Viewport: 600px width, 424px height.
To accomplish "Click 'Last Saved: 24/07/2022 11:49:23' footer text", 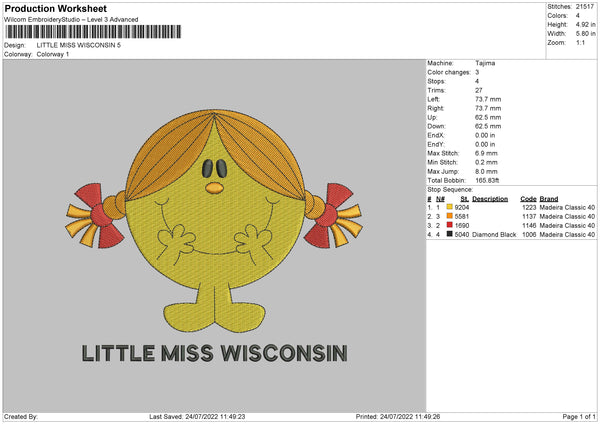I will pyautogui.click(x=197, y=416).
